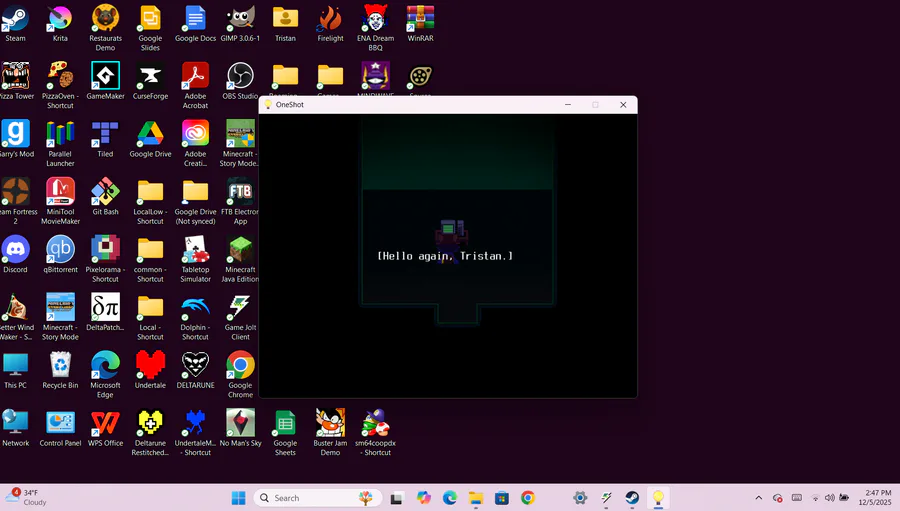This screenshot has height=511, width=900.
Task: Select the GIMP 3.0.6-1 desktop icon
Action: (240, 24)
